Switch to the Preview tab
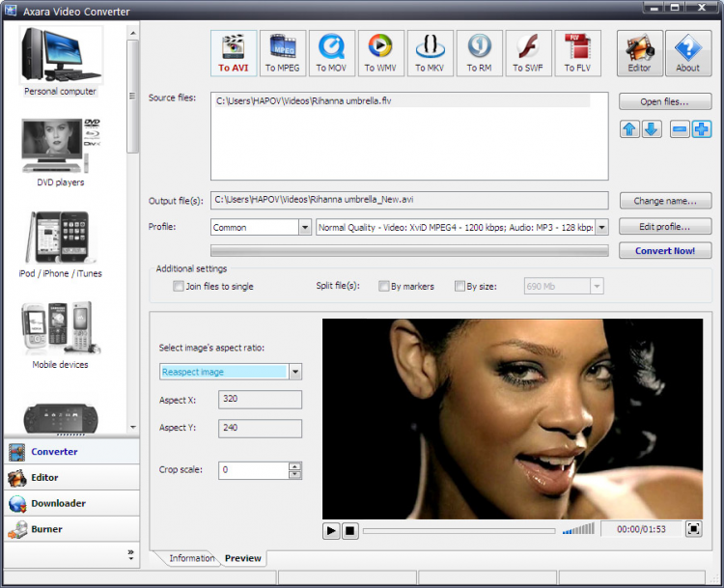Image resolution: width=724 pixels, height=588 pixels. tap(243, 558)
